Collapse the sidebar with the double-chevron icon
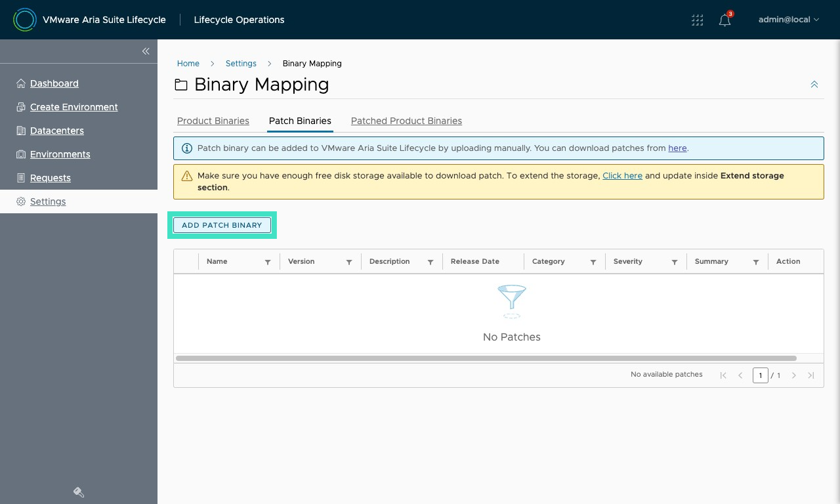Viewport: 840px width, 504px height. click(x=146, y=51)
